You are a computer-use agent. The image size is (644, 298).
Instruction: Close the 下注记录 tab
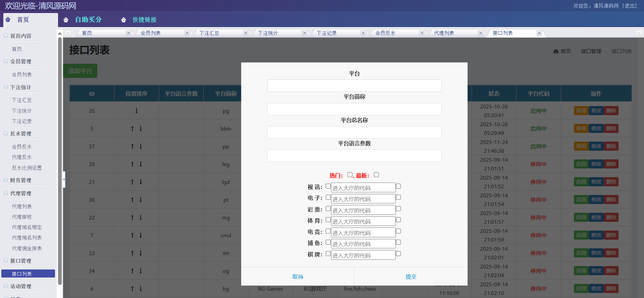pos(363,33)
